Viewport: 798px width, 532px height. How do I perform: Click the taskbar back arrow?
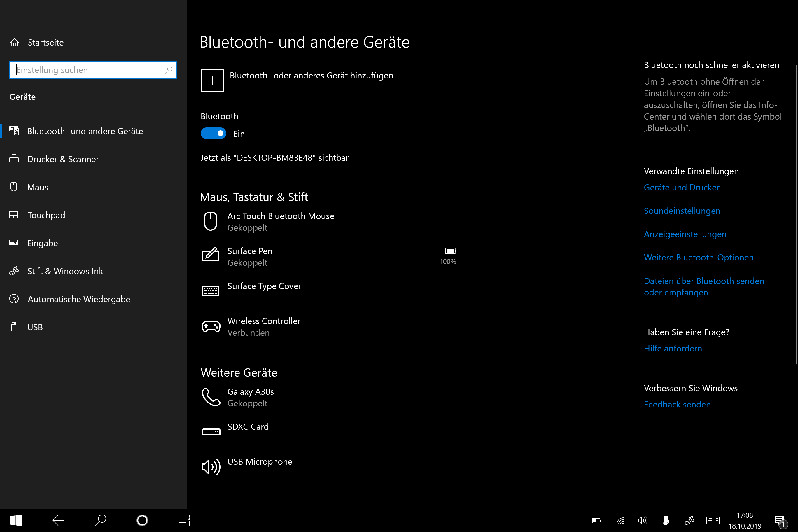tap(58, 520)
